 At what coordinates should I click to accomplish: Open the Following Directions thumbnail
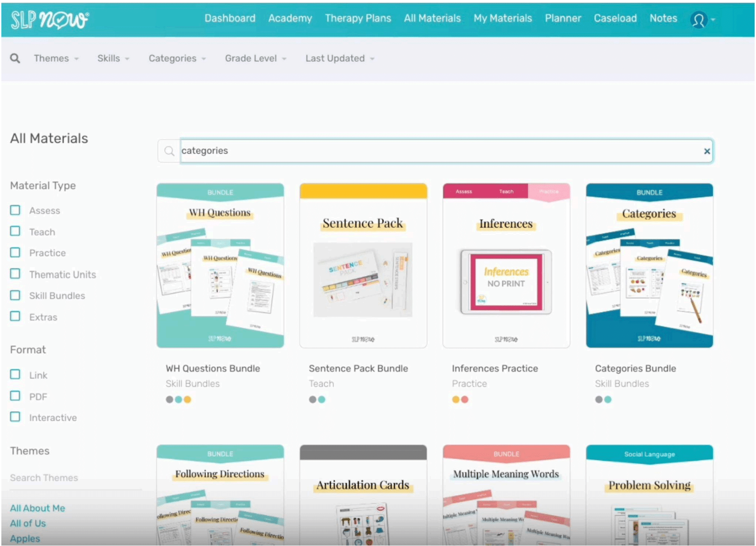coord(220,495)
